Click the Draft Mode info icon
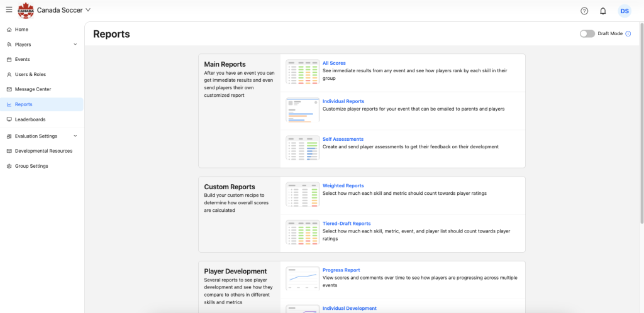 pos(628,34)
